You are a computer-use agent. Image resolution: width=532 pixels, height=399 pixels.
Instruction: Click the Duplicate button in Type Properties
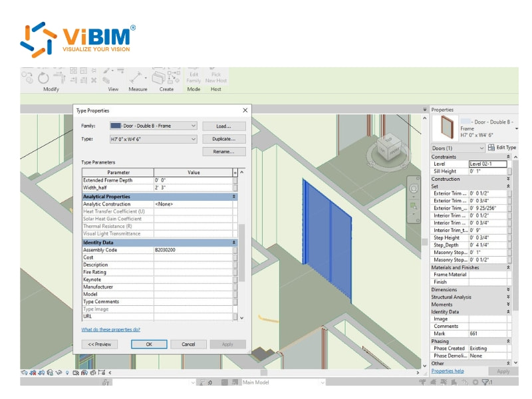[223, 140]
